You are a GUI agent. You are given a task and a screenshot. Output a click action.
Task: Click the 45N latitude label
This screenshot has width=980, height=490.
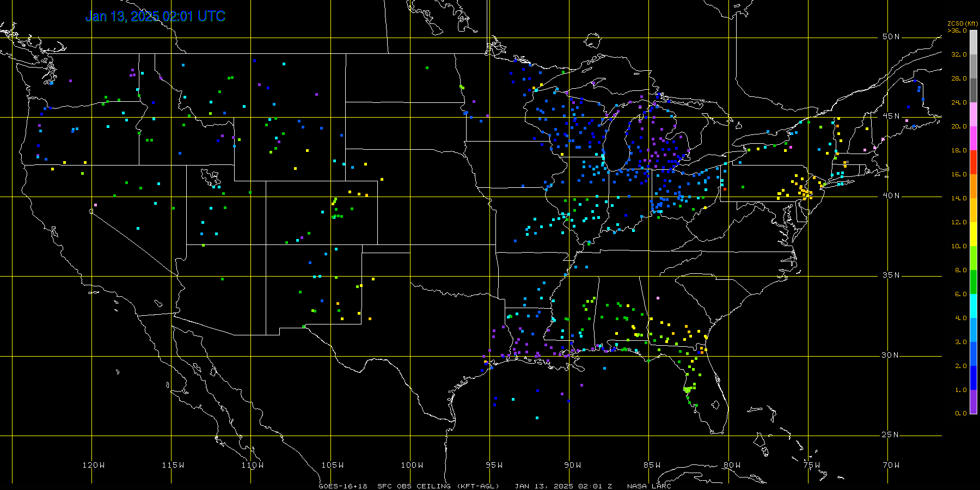click(x=891, y=116)
